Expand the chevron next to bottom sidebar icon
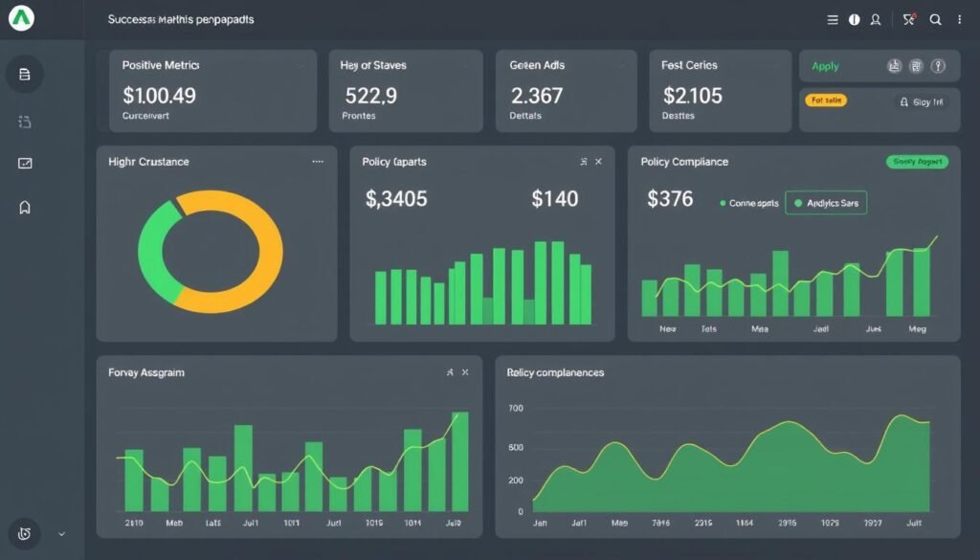980x560 pixels. pos(62,534)
